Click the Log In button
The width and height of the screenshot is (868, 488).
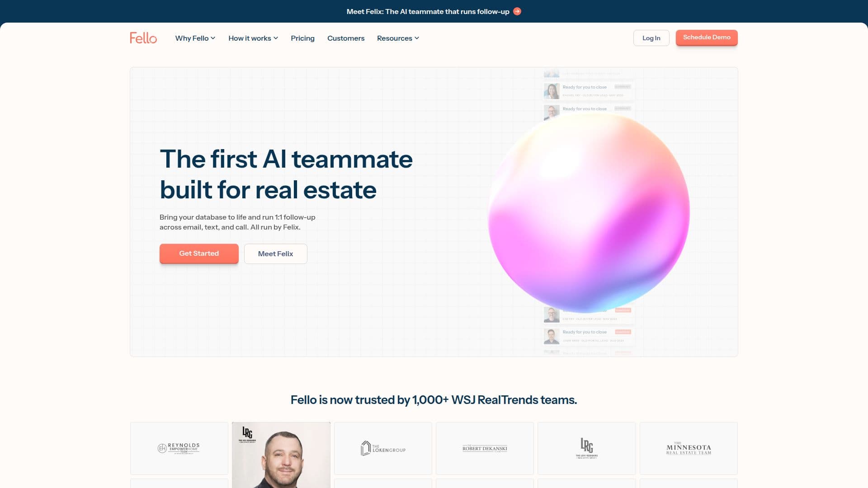[x=651, y=38]
